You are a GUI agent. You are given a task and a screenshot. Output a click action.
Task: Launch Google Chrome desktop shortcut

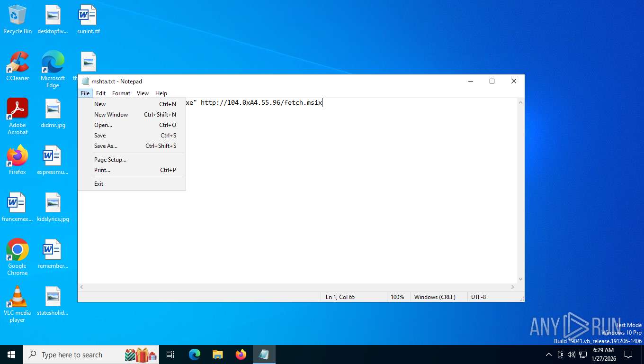coord(18,257)
